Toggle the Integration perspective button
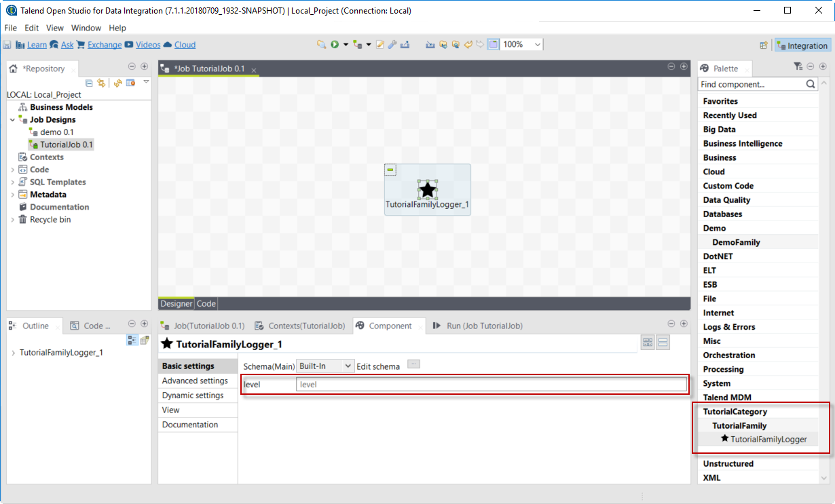 pos(802,45)
